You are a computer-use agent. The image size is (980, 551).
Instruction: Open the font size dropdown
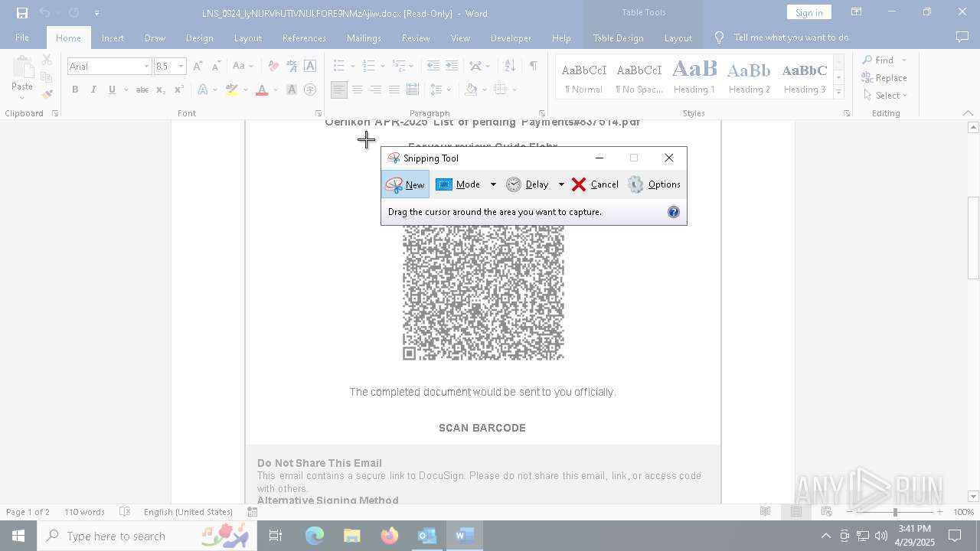[181, 67]
